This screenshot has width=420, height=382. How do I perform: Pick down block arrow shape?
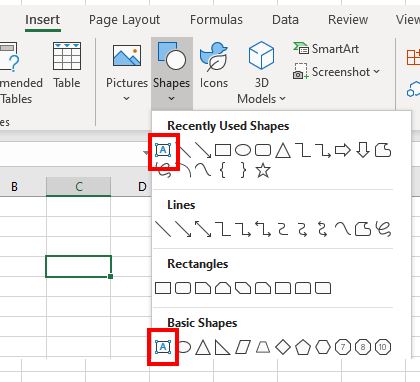coord(363,150)
